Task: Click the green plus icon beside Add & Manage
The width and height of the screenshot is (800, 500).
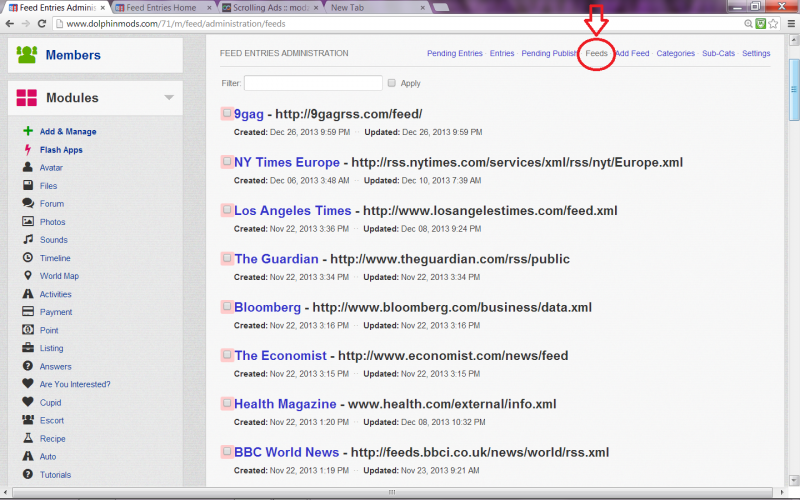Action: pos(28,131)
